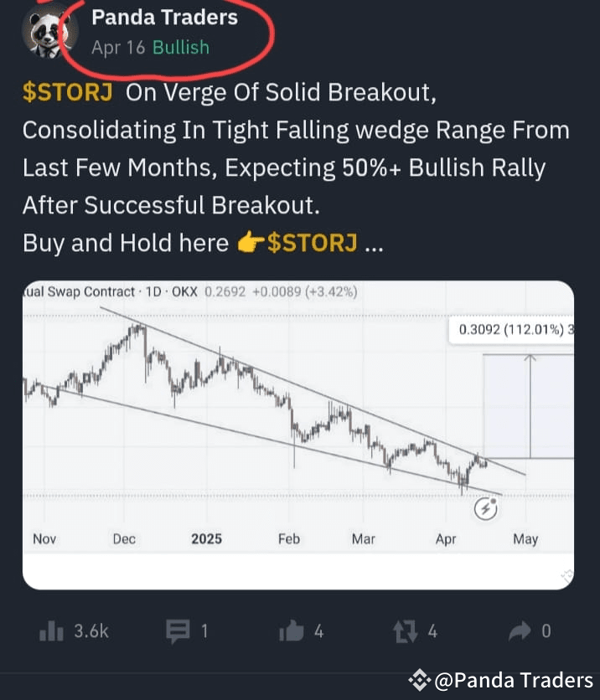Open the Panda Traders panda avatar
This screenshot has width=600, height=700.
click(49, 31)
